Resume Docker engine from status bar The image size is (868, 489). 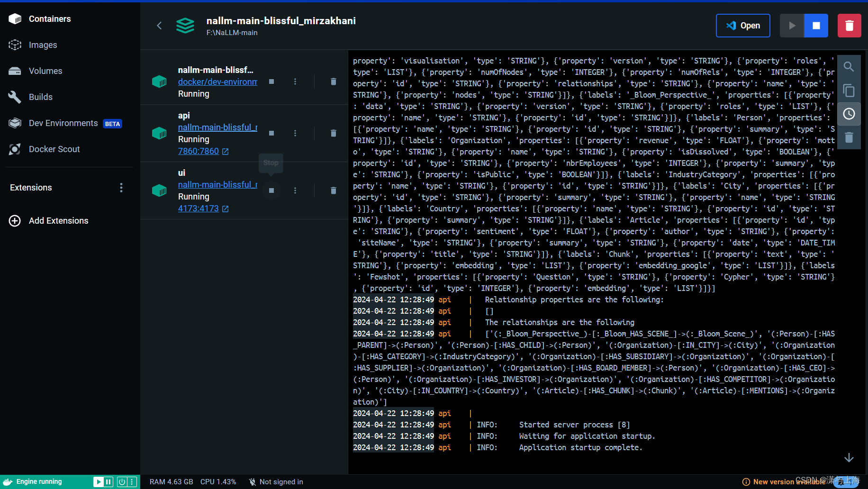click(98, 482)
